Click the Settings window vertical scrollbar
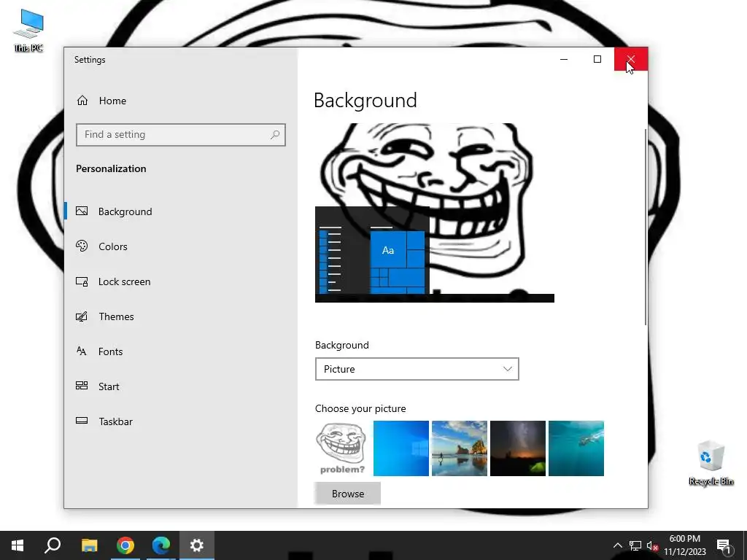This screenshot has width=747, height=560. pos(646,227)
